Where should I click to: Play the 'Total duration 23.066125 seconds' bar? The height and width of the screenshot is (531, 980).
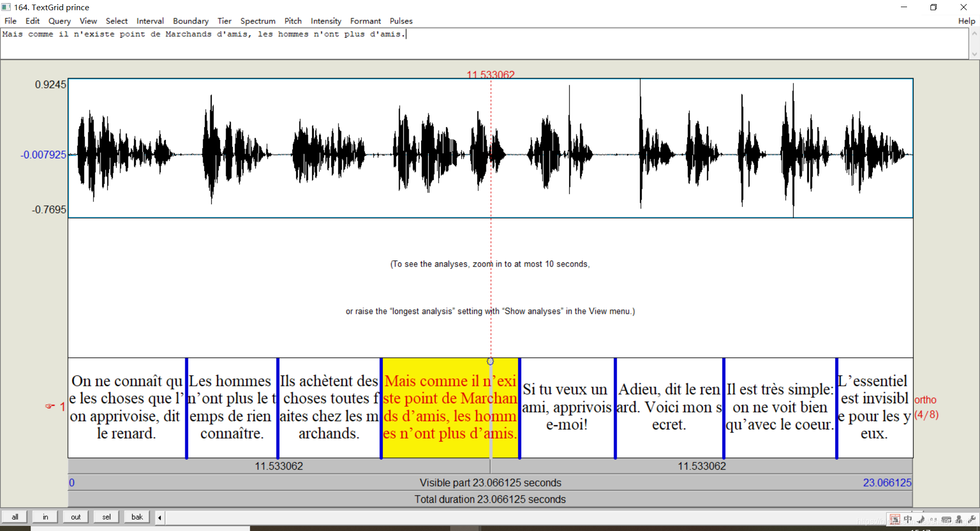coord(490,499)
